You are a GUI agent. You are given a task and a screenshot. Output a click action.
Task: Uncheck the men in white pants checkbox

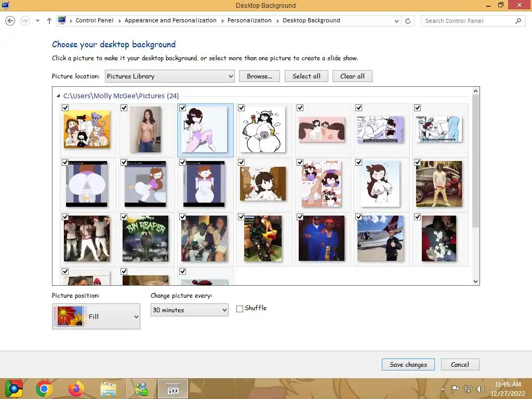click(x=65, y=217)
